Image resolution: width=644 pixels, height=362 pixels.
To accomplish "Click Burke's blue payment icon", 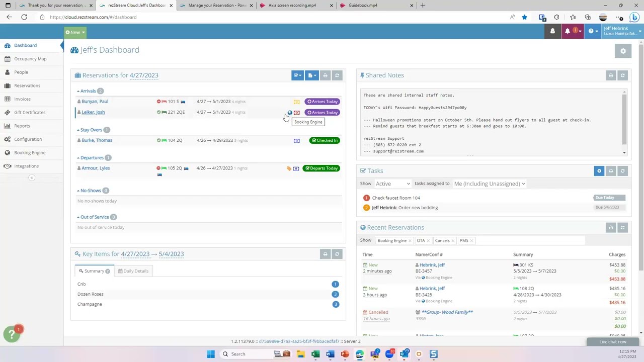I will (x=296, y=141).
